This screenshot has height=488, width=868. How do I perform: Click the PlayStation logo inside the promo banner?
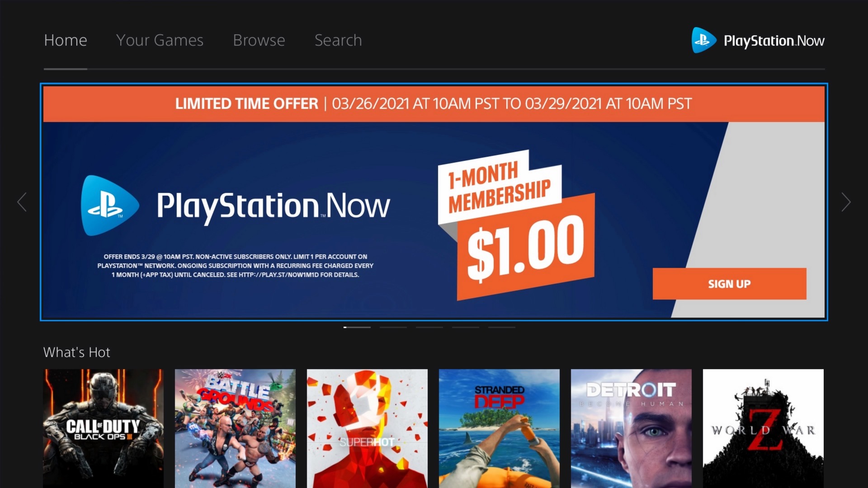(x=110, y=206)
